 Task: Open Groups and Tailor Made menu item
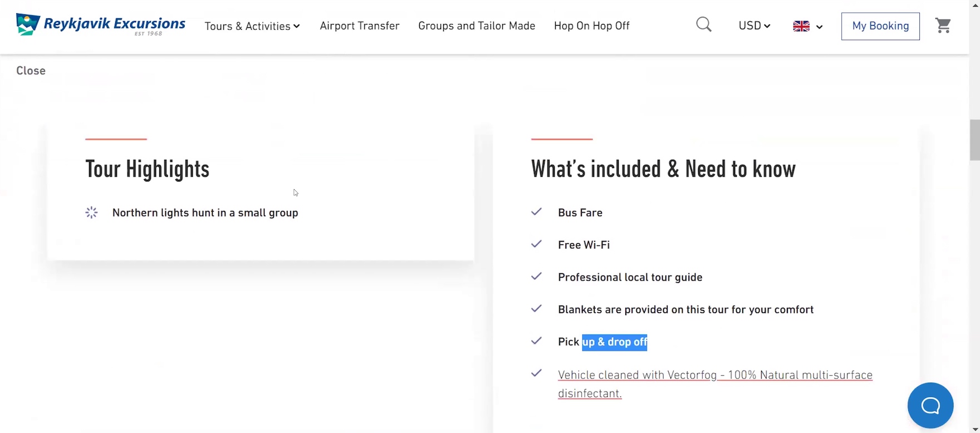click(x=476, y=26)
